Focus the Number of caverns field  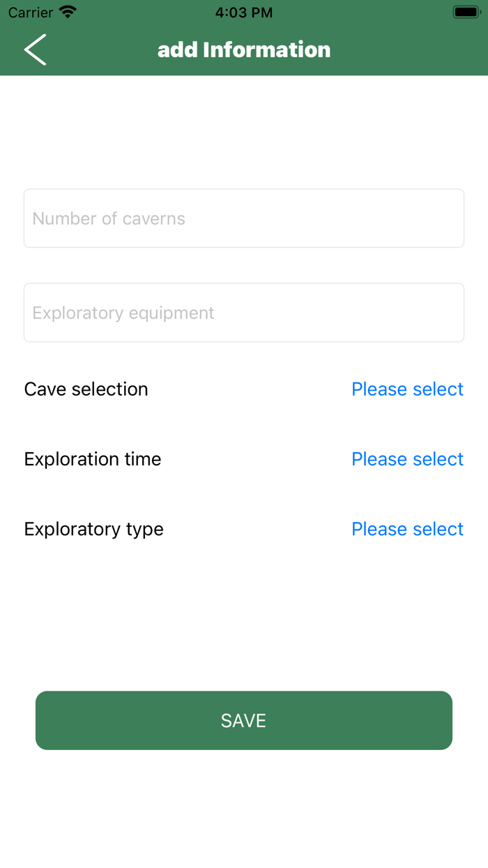click(244, 218)
